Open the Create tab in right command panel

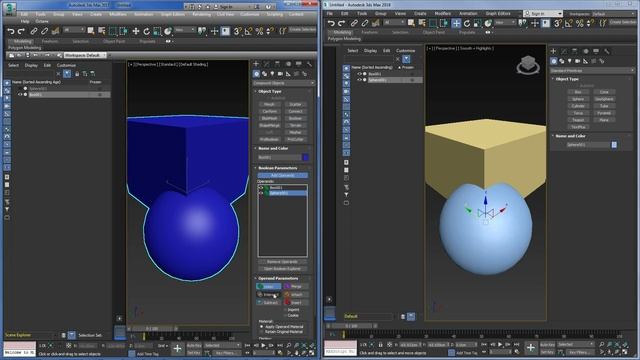553,51
